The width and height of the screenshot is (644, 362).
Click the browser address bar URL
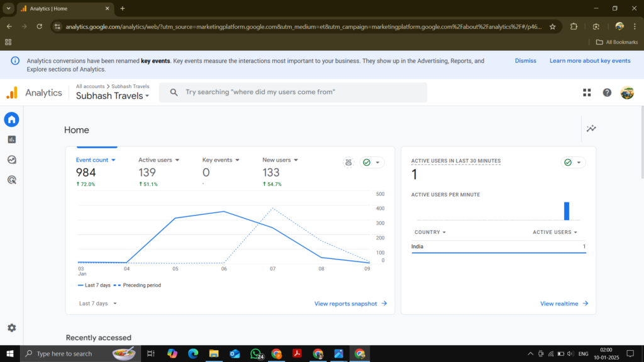click(x=304, y=26)
